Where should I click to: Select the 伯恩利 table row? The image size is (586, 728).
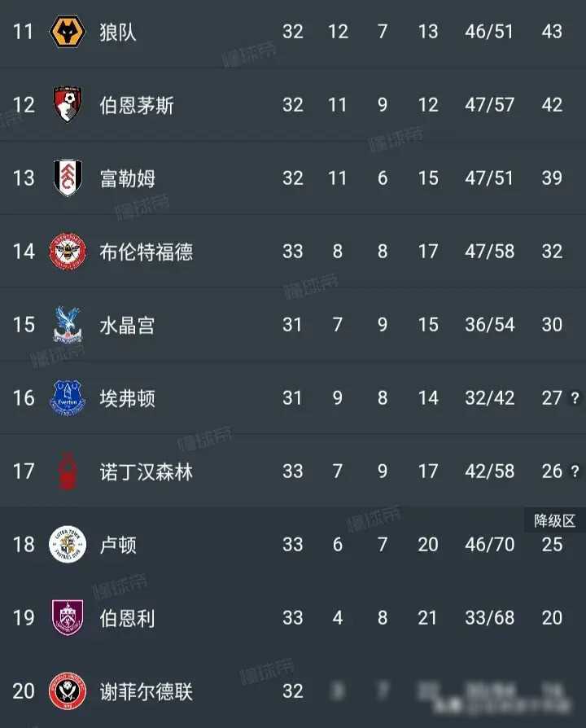293,618
